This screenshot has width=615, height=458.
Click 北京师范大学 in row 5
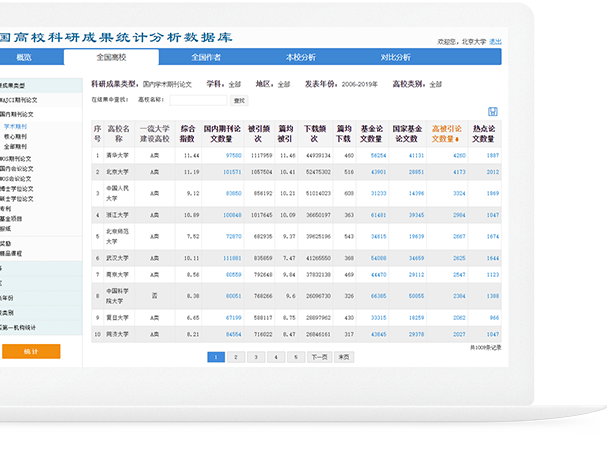point(117,236)
